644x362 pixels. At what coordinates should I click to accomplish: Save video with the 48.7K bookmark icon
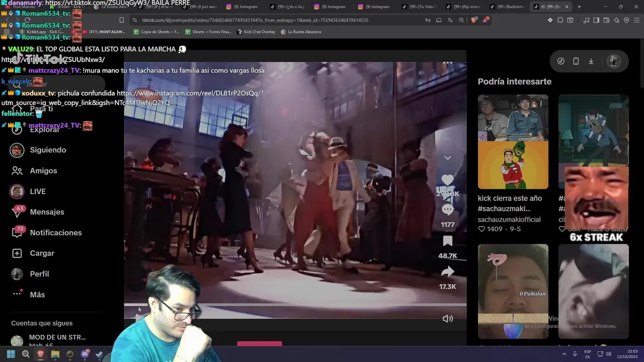pyautogui.click(x=447, y=241)
